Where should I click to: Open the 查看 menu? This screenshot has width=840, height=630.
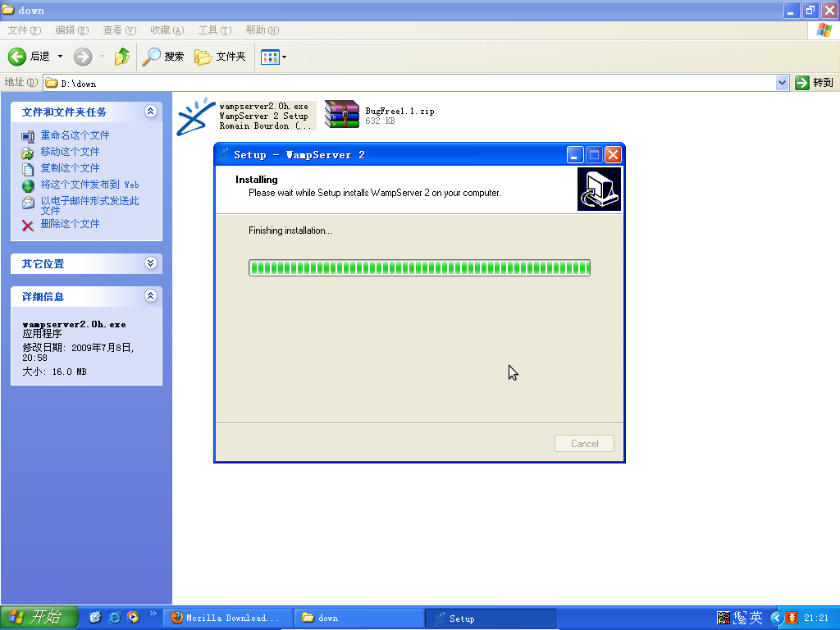[x=120, y=30]
